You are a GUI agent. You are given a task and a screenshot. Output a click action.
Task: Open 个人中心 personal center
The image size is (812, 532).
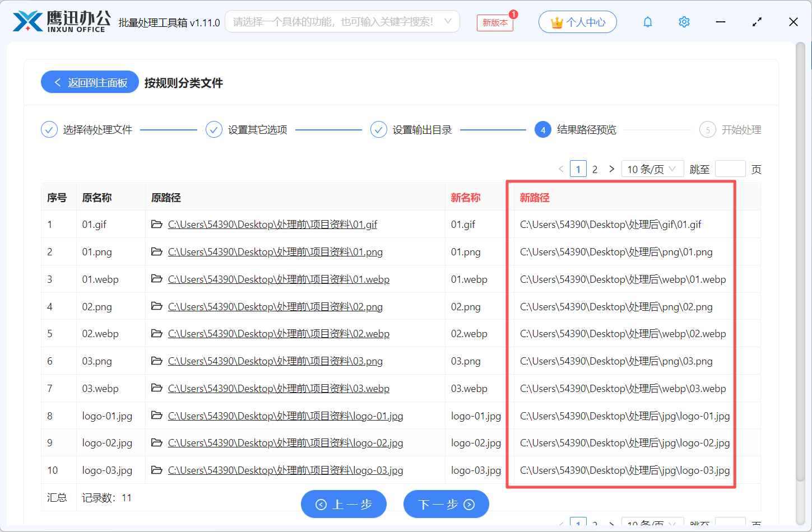pyautogui.click(x=578, y=22)
